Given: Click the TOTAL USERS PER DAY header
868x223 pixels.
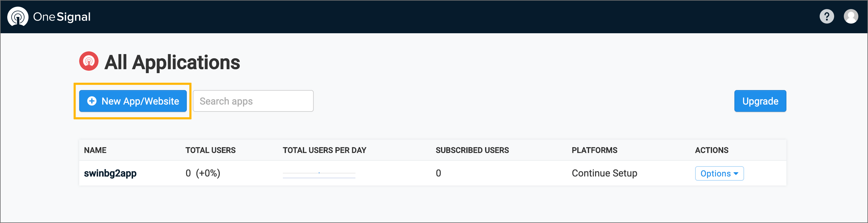Looking at the screenshot, I should pos(324,150).
